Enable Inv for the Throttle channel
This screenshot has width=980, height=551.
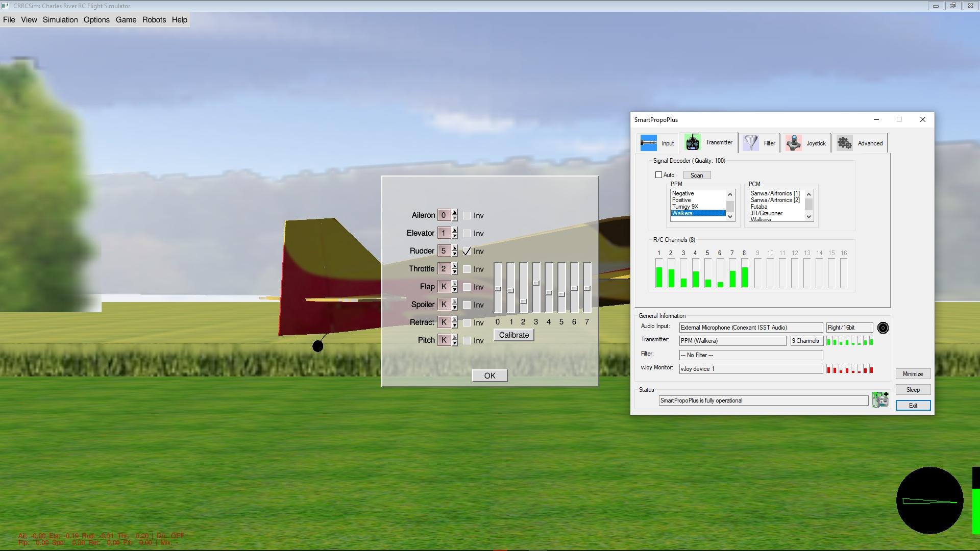click(467, 269)
